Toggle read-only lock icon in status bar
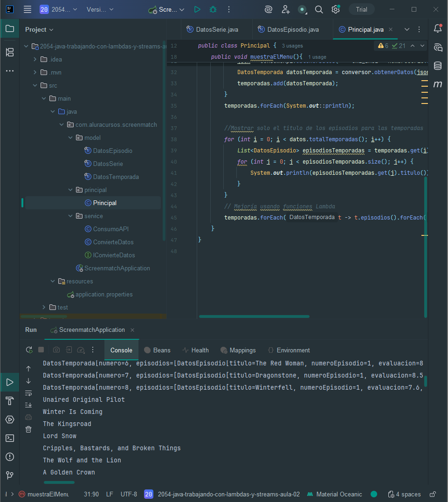Image resolution: width=448 pixels, height=502 pixels. click(x=433, y=495)
